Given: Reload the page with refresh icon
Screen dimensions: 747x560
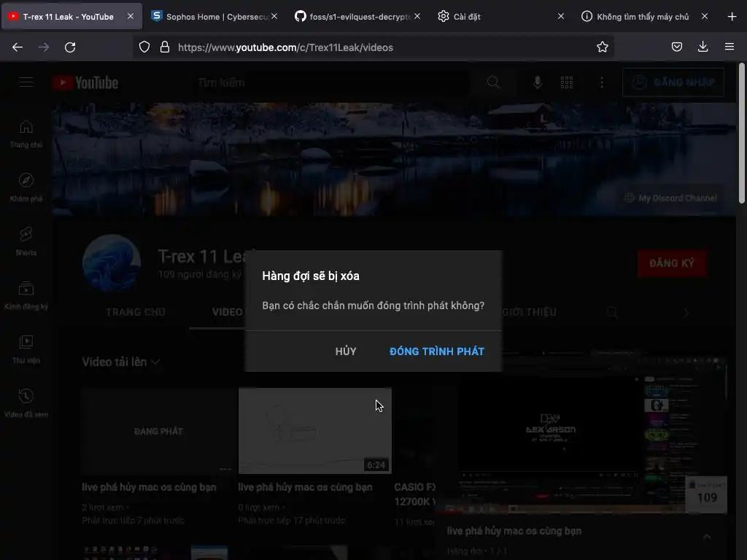Looking at the screenshot, I should pos(70,47).
